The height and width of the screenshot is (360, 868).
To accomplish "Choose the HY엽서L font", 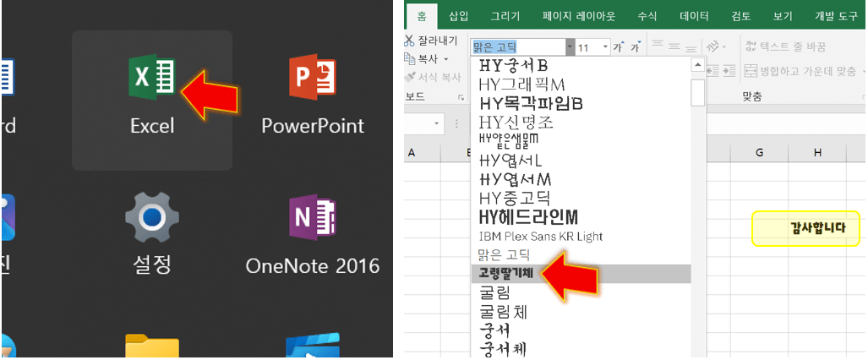I will (580, 161).
